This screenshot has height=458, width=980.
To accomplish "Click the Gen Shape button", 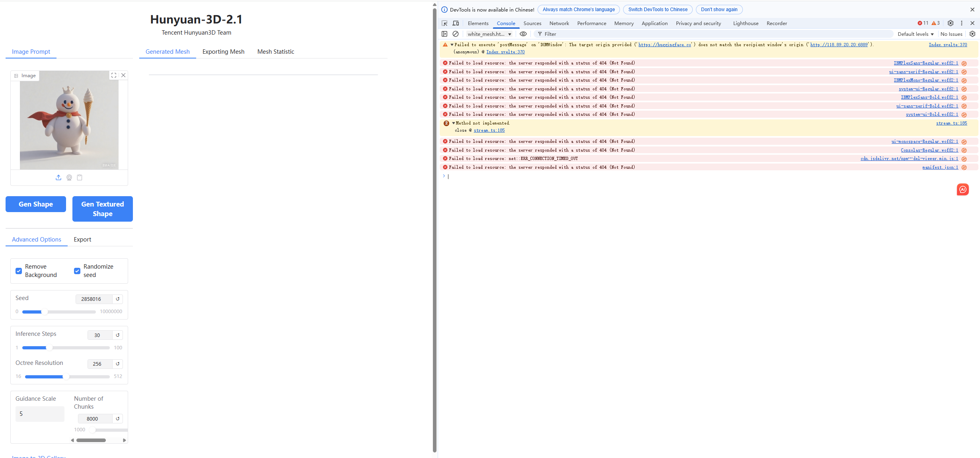I will pyautogui.click(x=36, y=204).
